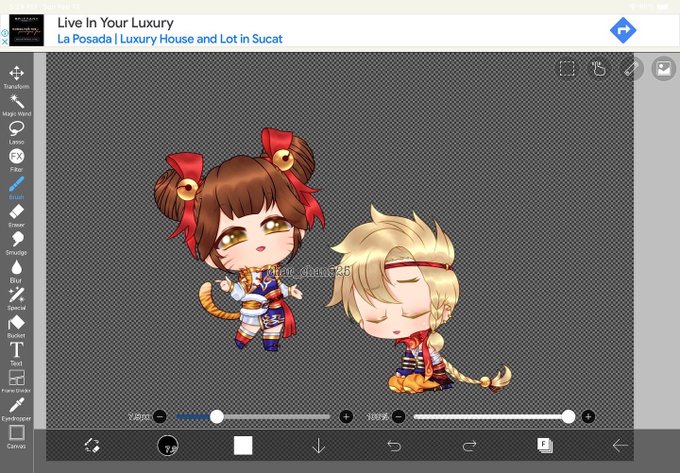680x473 pixels.
Task: Select the Frame Divider tool
Action: [16, 382]
